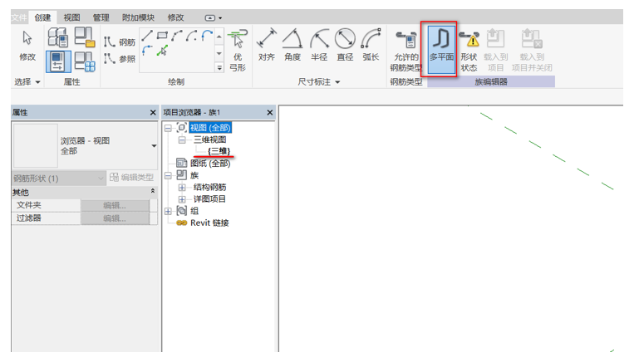Pick the line draw tool in 绘制 panel
The image size is (644, 362).
(x=146, y=36)
